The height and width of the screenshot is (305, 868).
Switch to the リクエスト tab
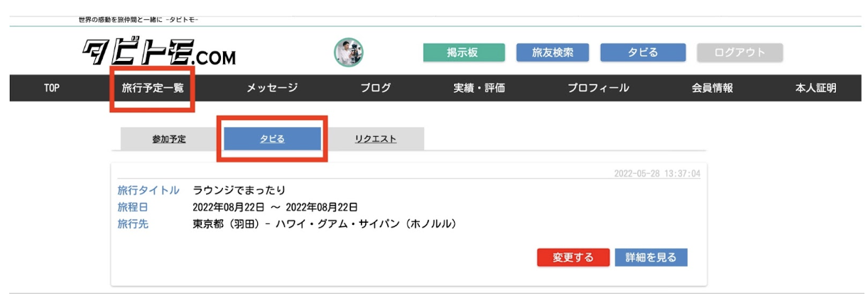(x=376, y=139)
